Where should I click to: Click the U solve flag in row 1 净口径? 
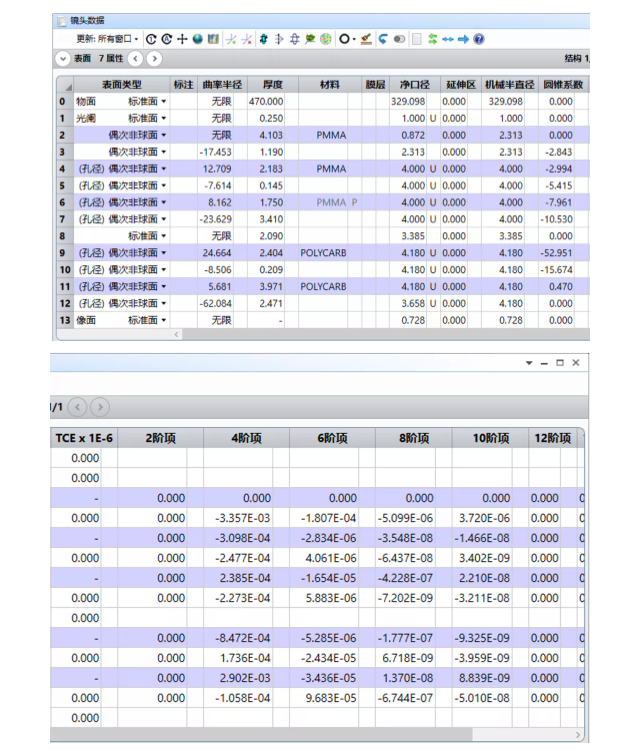point(433,118)
